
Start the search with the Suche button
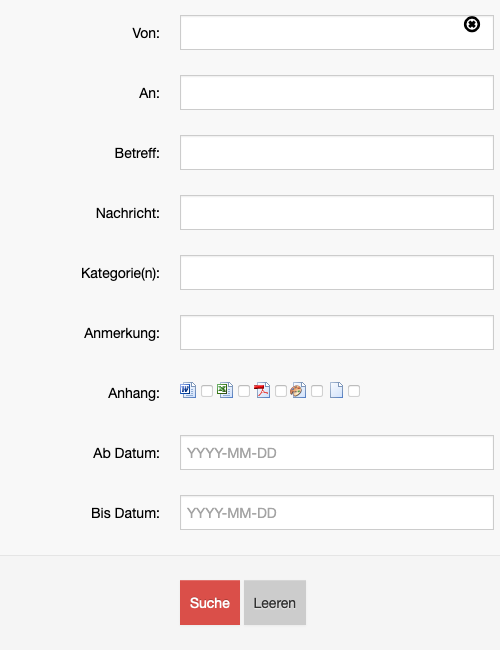[x=210, y=602]
